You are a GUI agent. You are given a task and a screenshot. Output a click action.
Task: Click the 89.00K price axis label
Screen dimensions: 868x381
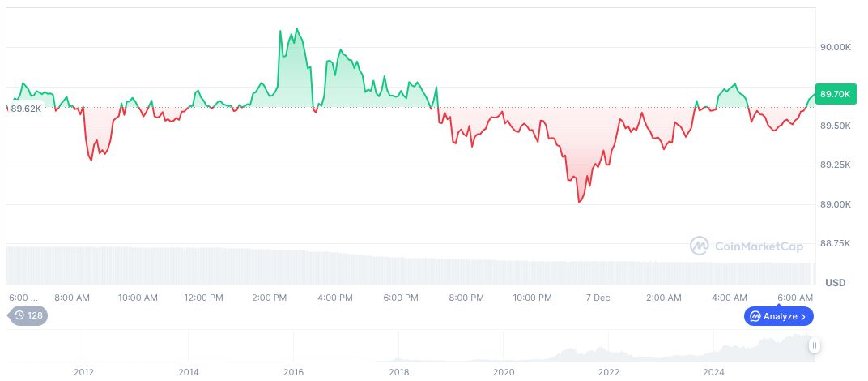[836, 204]
